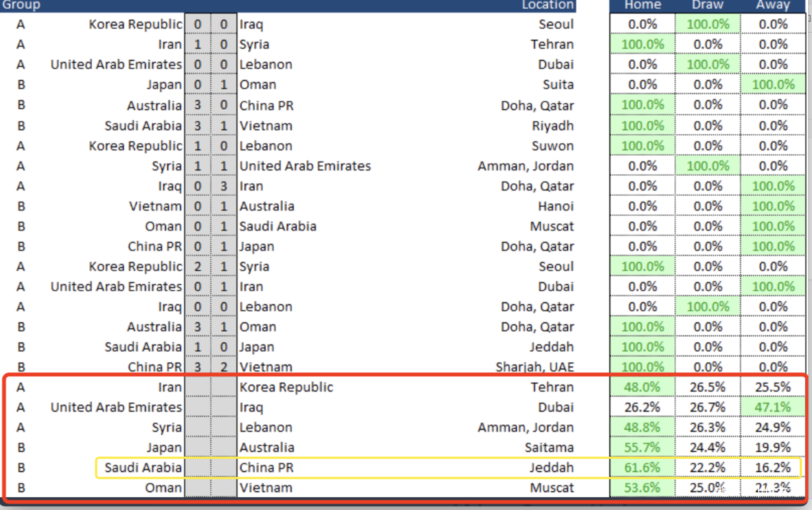Click the 61.6% home probability cell
Viewport: 812px width, 510px height.
point(642,468)
